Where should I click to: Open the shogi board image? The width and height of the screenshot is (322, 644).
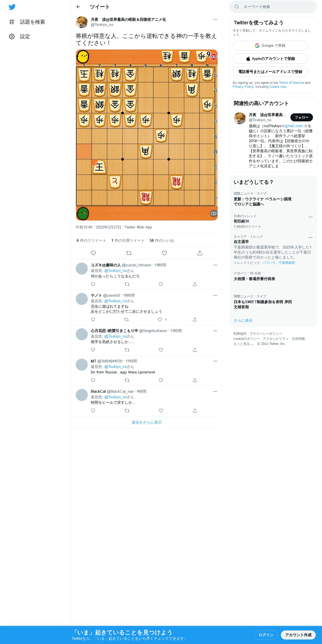(x=147, y=135)
